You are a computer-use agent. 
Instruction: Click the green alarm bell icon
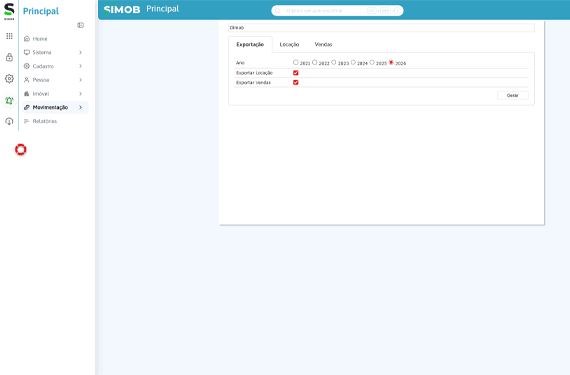click(x=9, y=100)
